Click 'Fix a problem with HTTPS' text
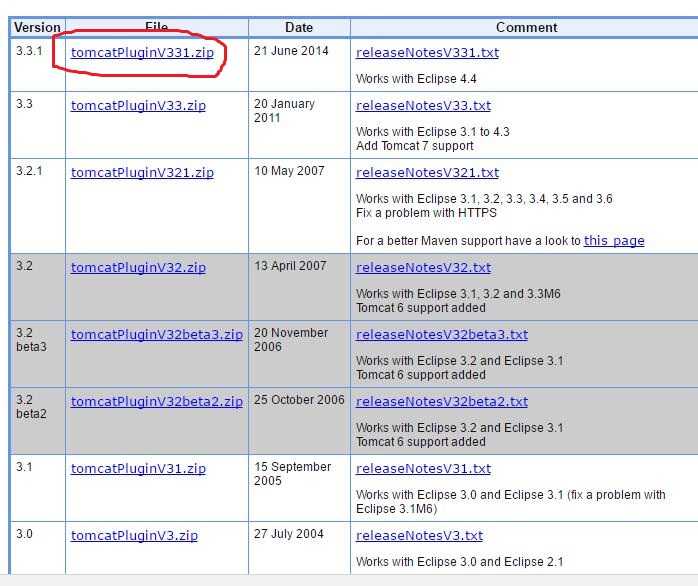698x586 pixels. [x=426, y=213]
